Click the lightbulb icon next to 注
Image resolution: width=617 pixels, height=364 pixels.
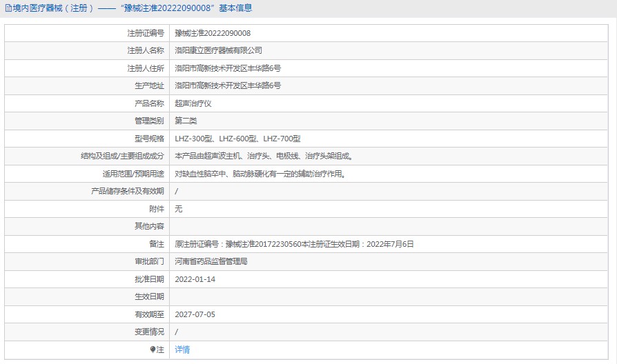click(x=153, y=350)
